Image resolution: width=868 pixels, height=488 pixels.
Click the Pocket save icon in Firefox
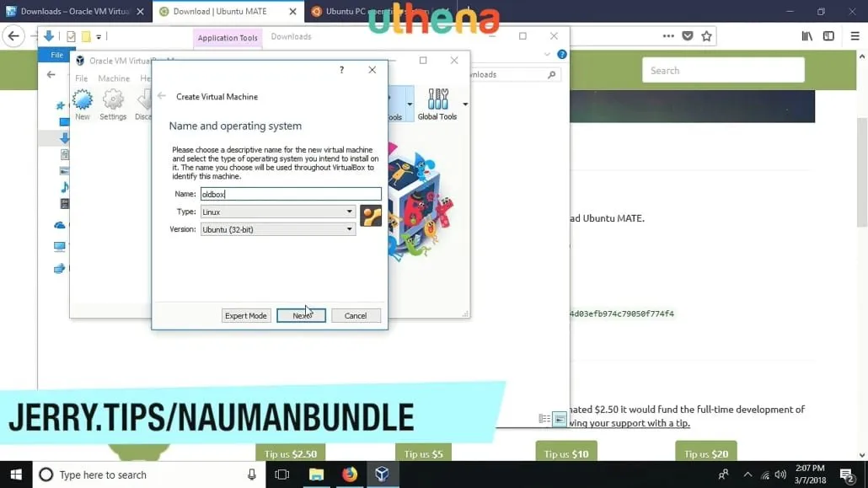tap(688, 36)
